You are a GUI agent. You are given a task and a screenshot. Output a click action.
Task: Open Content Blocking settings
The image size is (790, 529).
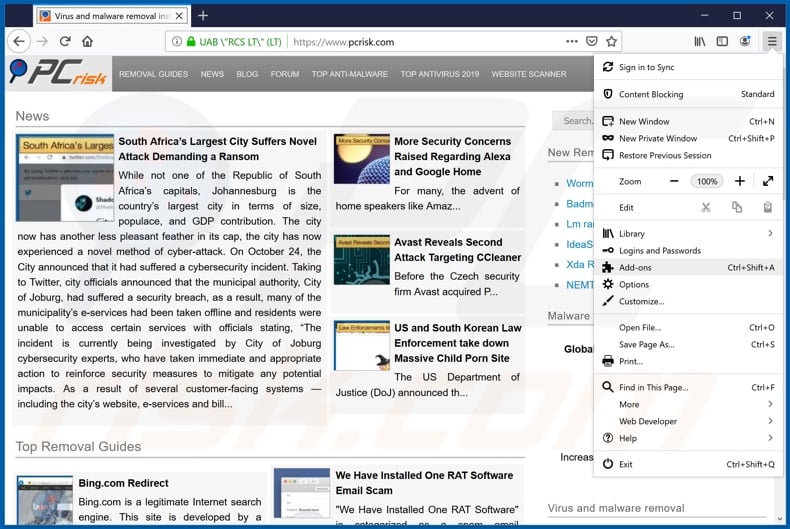click(688, 94)
